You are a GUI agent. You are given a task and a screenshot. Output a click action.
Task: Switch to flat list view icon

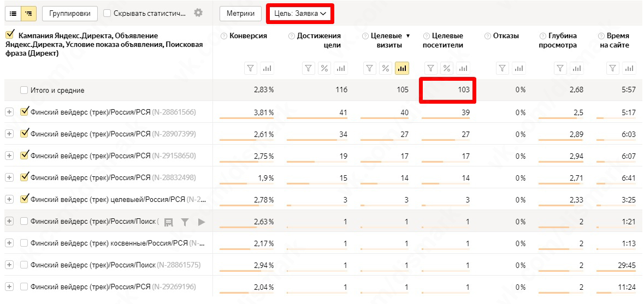[13, 13]
